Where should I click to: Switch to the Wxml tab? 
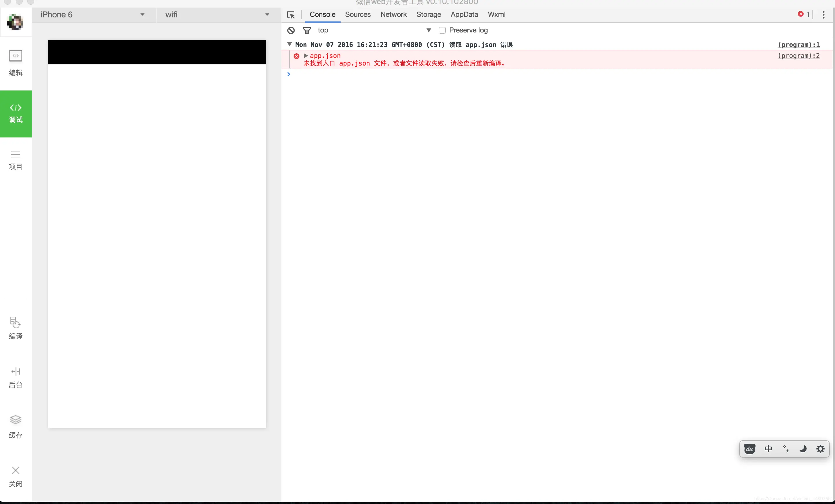click(x=496, y=14)
